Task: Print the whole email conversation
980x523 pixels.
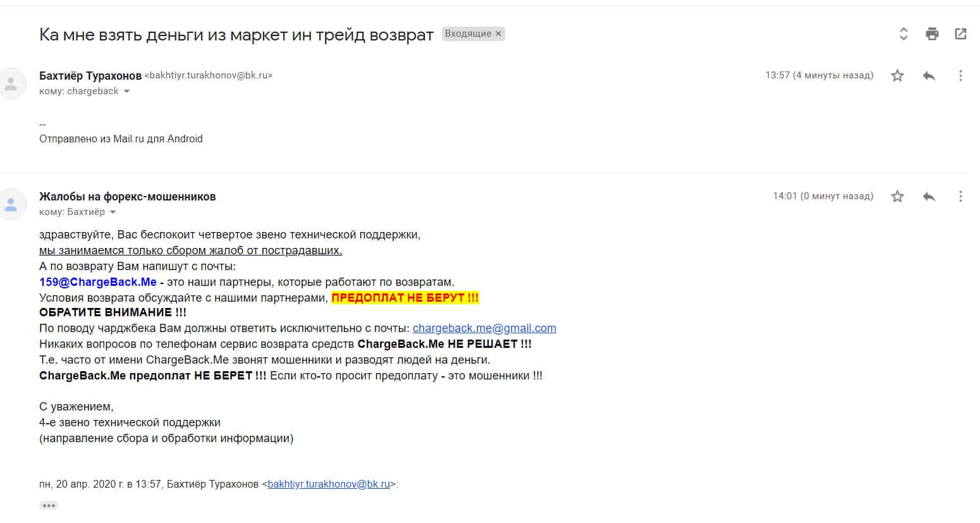Action: [x=932, y=34]
